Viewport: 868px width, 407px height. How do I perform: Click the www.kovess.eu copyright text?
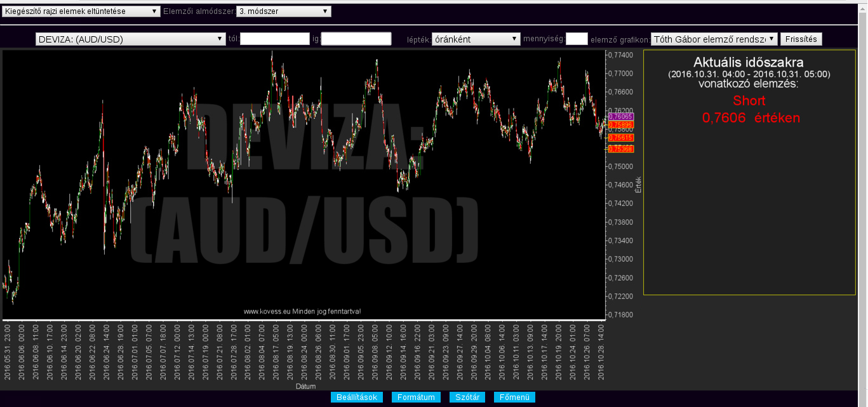coord(302,312)
